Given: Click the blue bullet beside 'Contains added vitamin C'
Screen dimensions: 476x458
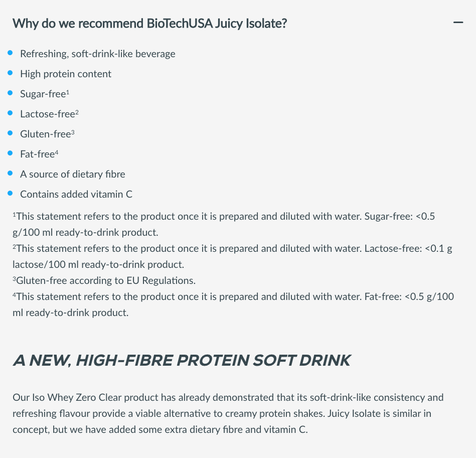Looking at the screenshot, I should (10, 193).
